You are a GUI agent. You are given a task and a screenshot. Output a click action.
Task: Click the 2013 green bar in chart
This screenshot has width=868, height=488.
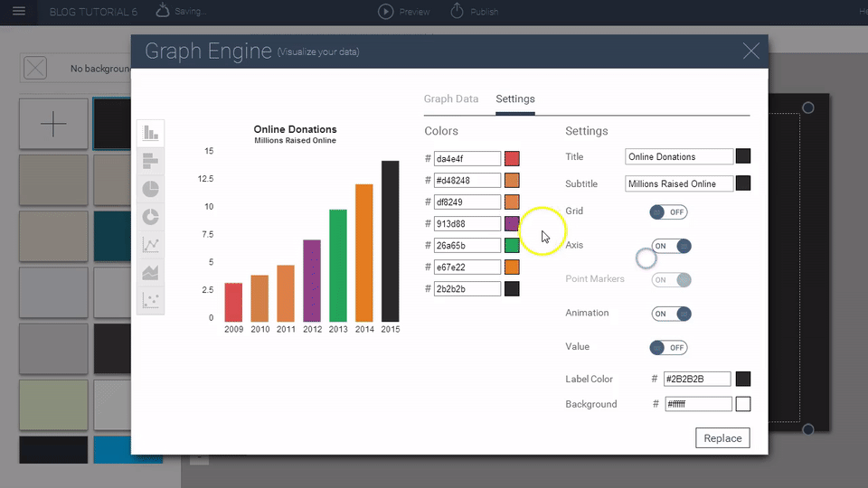(x=337, y=266)
